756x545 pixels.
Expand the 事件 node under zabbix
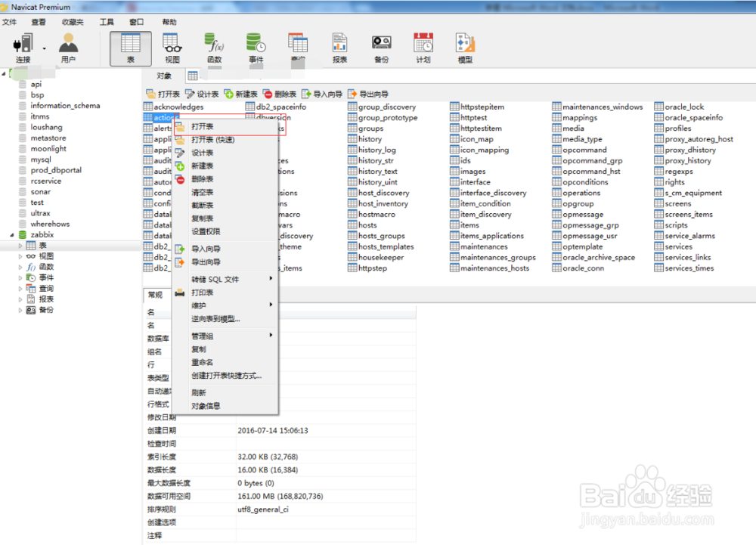(20, 278)
